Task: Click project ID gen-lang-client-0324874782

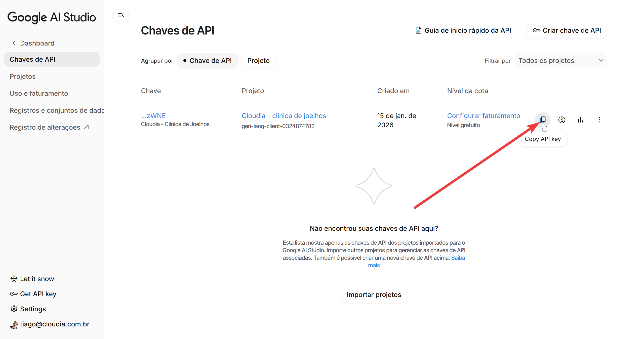Action: (x=278, y=126)
